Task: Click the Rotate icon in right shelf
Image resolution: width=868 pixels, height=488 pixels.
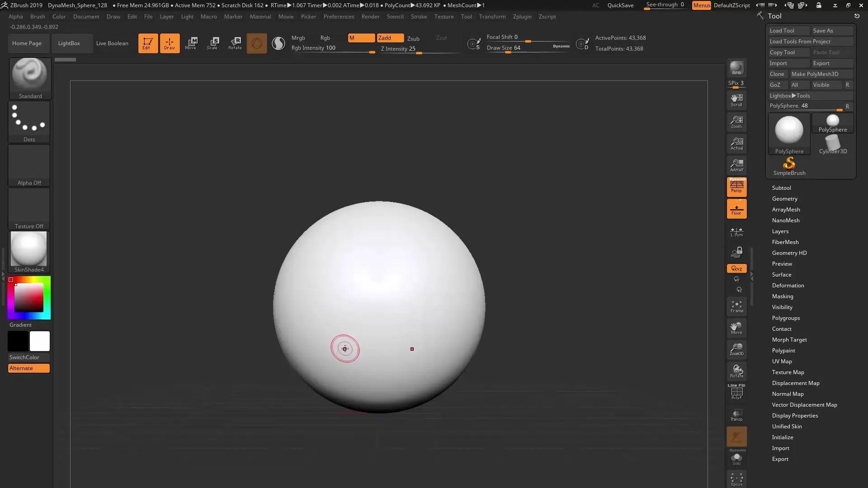Action: point(736,371)
